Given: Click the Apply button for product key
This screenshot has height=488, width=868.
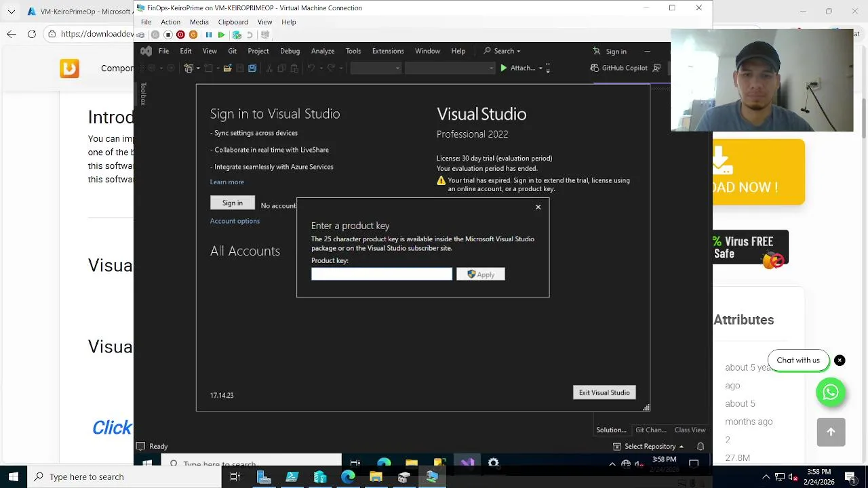Looking at the screenshot, I should [x=481, y=274].
